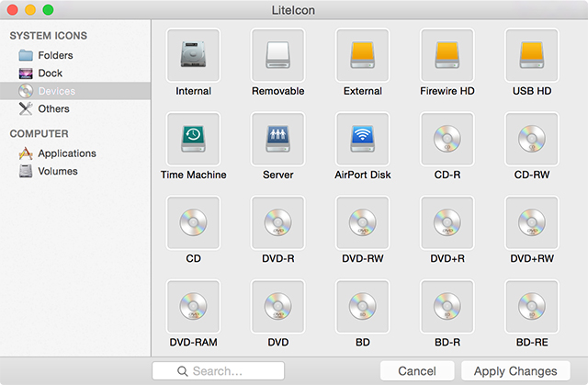Focus the Search field
Viewport: 588px width, 385px height.
218,370
